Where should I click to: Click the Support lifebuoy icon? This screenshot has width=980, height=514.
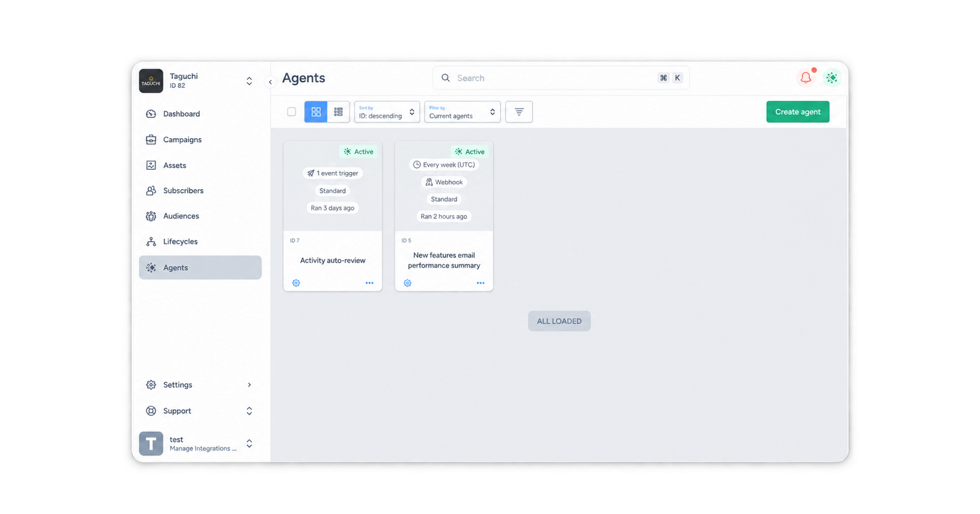click(151, 411)
